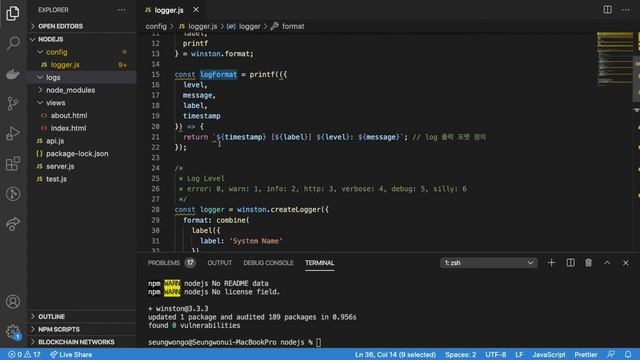Open test.js in the file tree
This screenshot has width=640, height=360.
(x=82, y=179)
